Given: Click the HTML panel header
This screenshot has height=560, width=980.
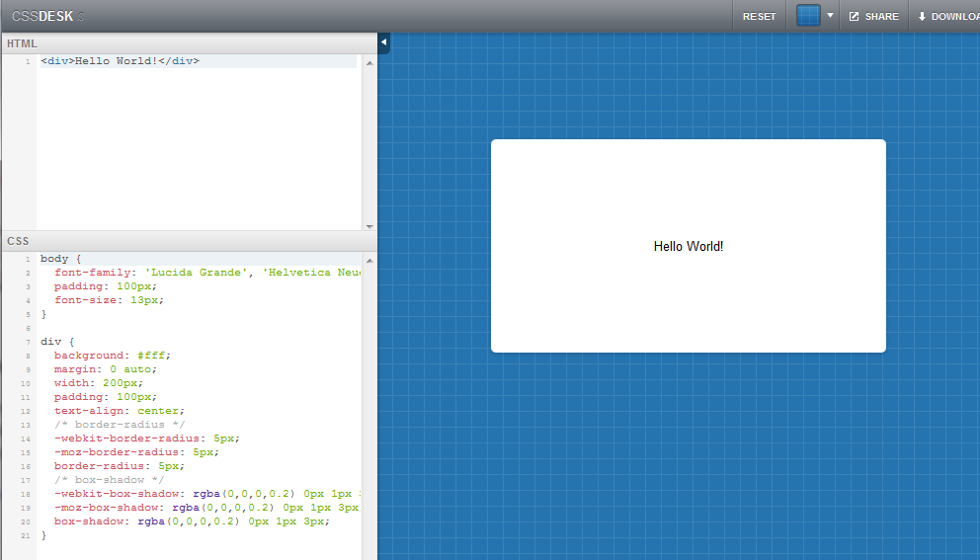Looking at the screenshot, I should (190, 43).
